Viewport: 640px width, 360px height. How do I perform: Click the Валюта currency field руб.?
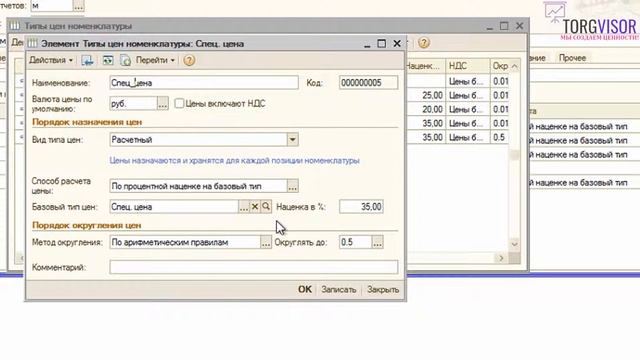133,104
